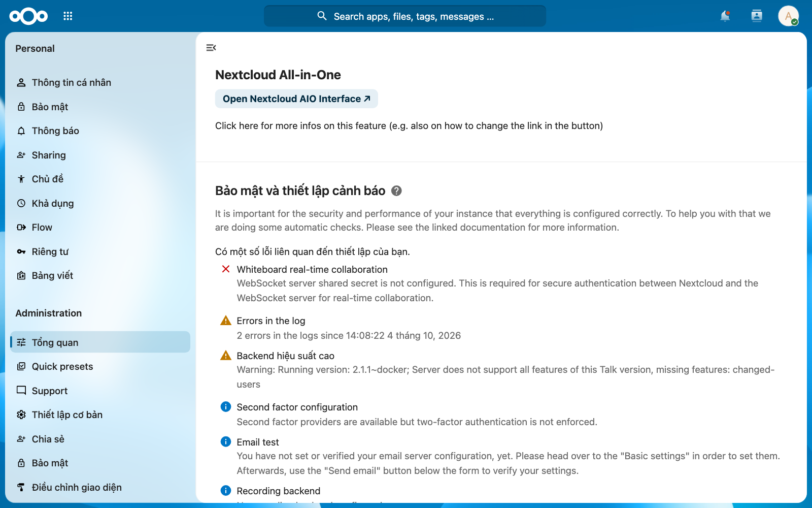Click the info icon for Email test

(x=226, y=442)
